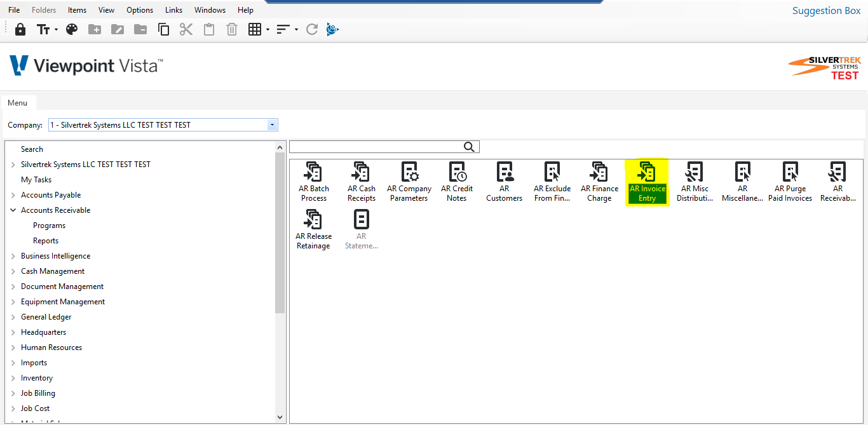
Task: Click the tree scrollbar up arrow
Action: (280, 147)
